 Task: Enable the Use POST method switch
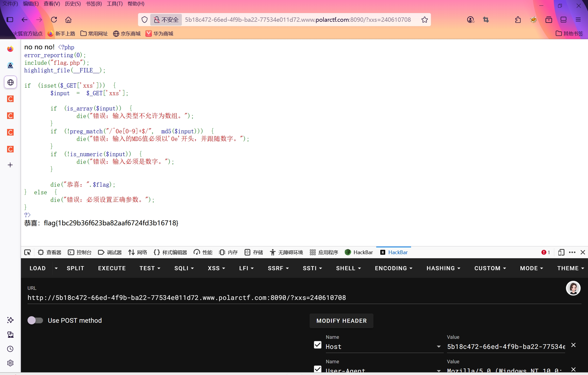pyautogui.click(x=35, y=320)
